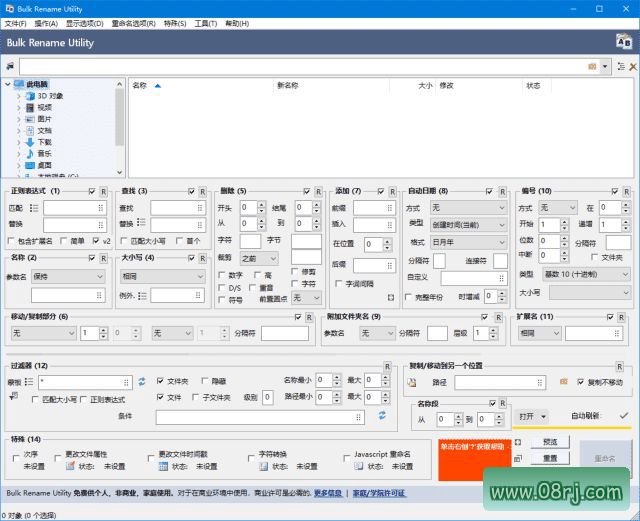Click the orange folder browse icon after 路径 field
The width and height of the screenshot is (640, 521).
[564, 381]
